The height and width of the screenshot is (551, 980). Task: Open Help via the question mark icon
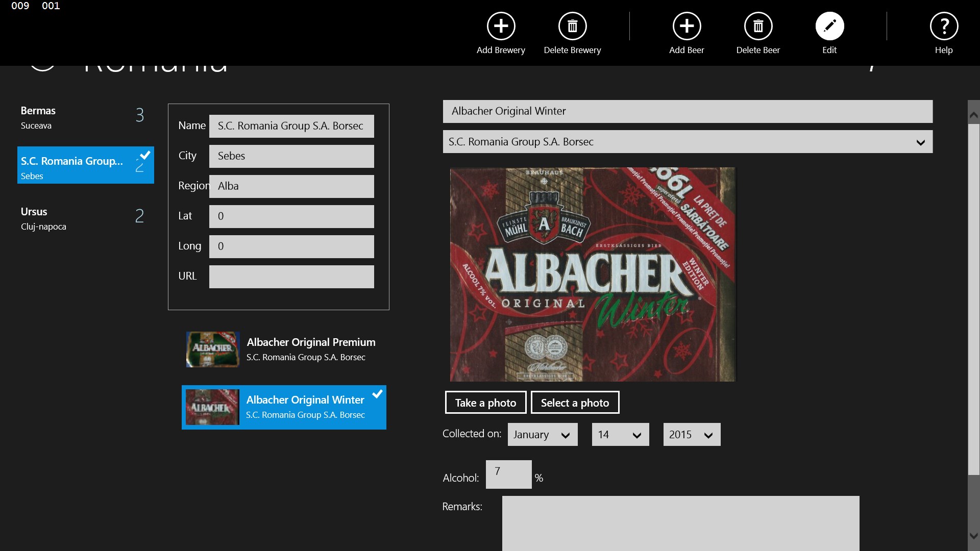[944, 27]
